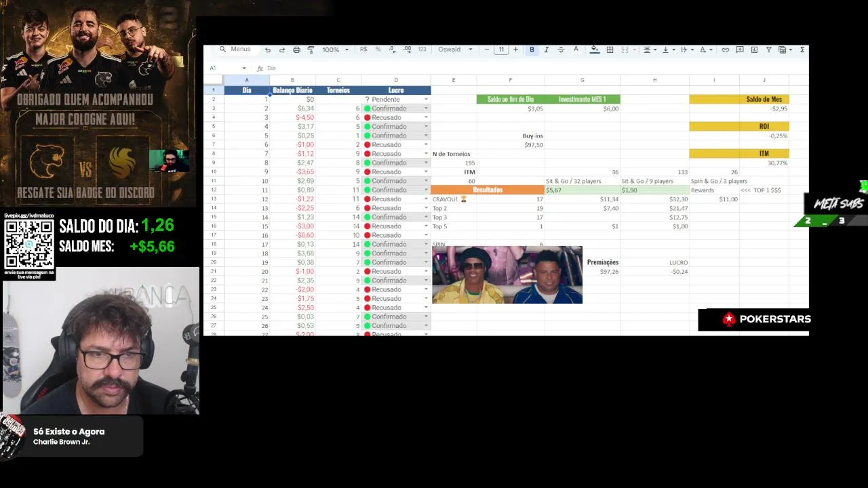Click the Dia header cell
Image resolution: width=868 pixels, height=488 pixels.
tap(247, 90)
